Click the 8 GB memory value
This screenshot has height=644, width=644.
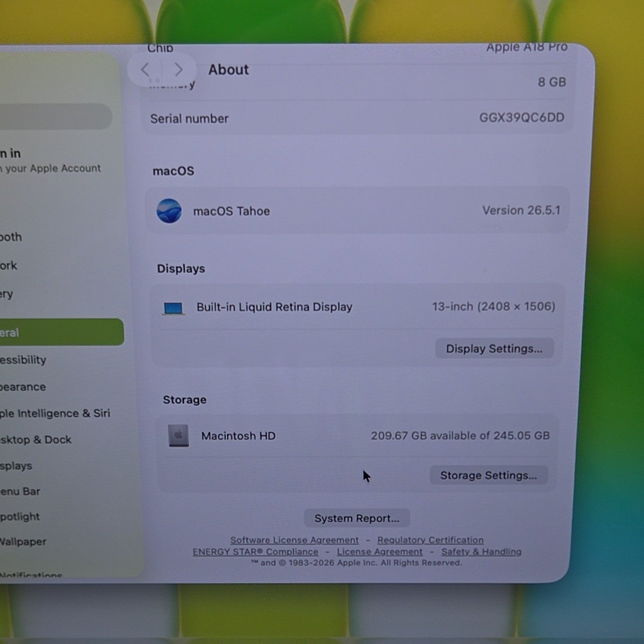coord(552,82)
